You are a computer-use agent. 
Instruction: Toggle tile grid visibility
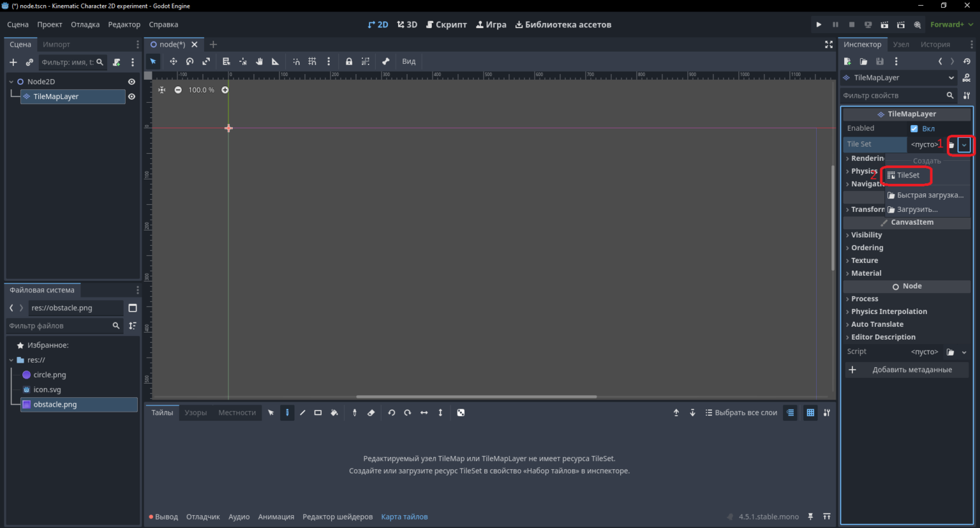point(810,412)
